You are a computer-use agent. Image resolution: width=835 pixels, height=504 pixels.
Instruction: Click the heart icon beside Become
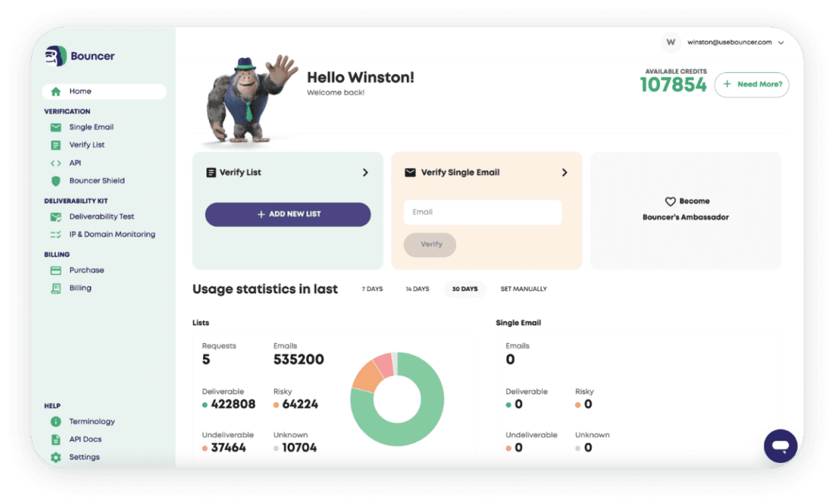[670, 201]
